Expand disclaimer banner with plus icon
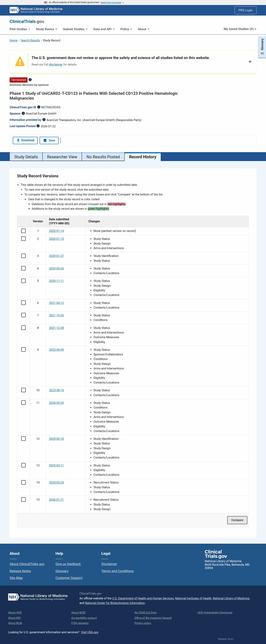 (x=250, y=62)
